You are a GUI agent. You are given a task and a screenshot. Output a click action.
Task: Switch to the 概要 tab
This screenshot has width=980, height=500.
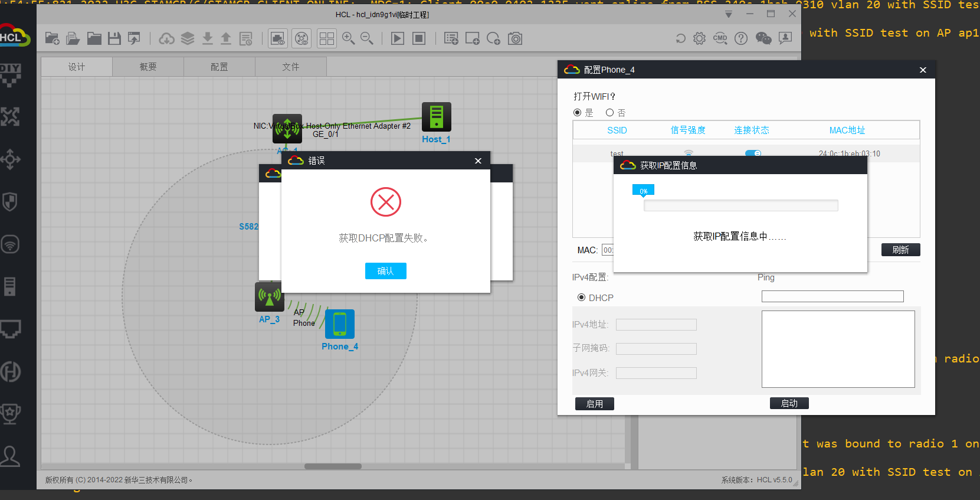coord(148,67)
